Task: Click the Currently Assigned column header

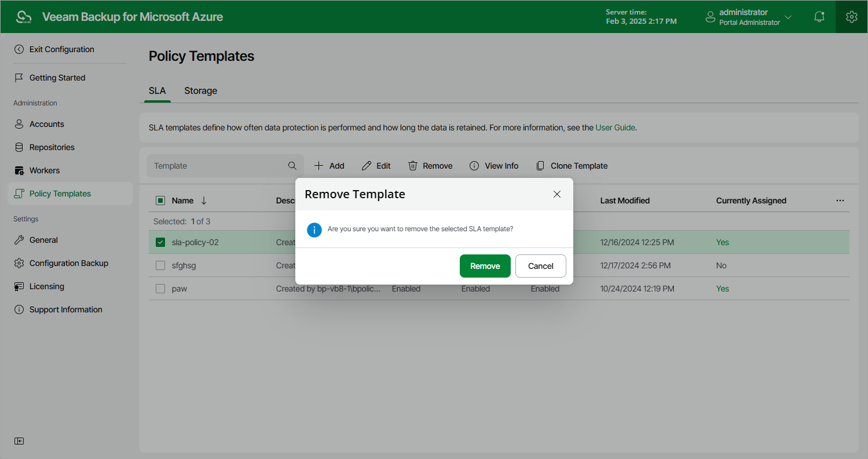Action: [x=751, y=201]
